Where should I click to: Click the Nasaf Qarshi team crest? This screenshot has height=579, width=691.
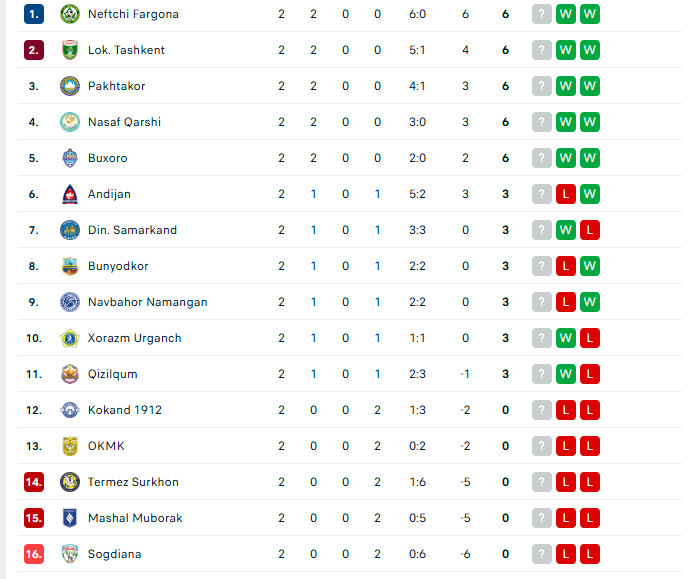(x=69, y=122)
